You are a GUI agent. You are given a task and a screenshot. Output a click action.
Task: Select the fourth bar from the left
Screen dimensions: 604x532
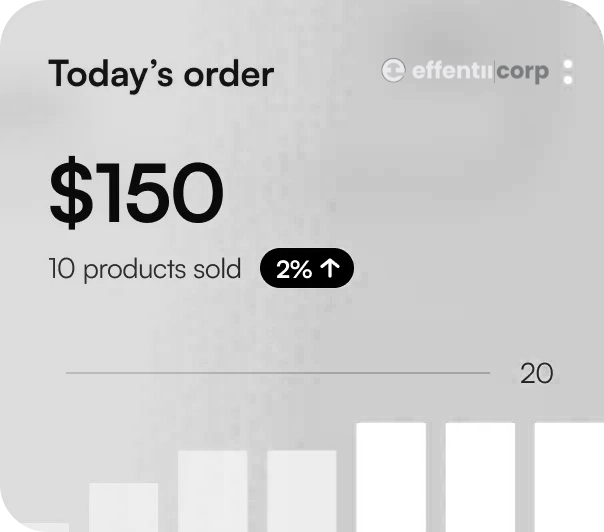301,491
